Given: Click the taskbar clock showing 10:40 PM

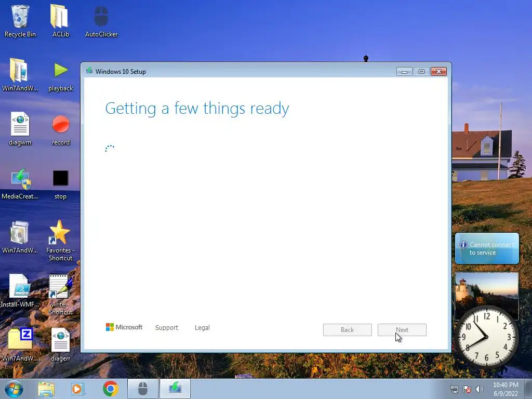Looking at the screenshot, I should (x=506, y=389).
